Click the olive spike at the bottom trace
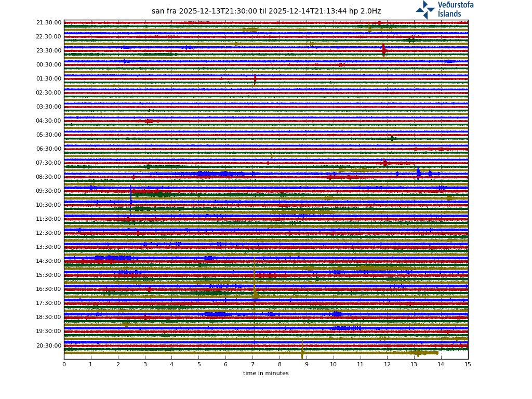This screenshot has height=399, width=532. click(302, 353)
